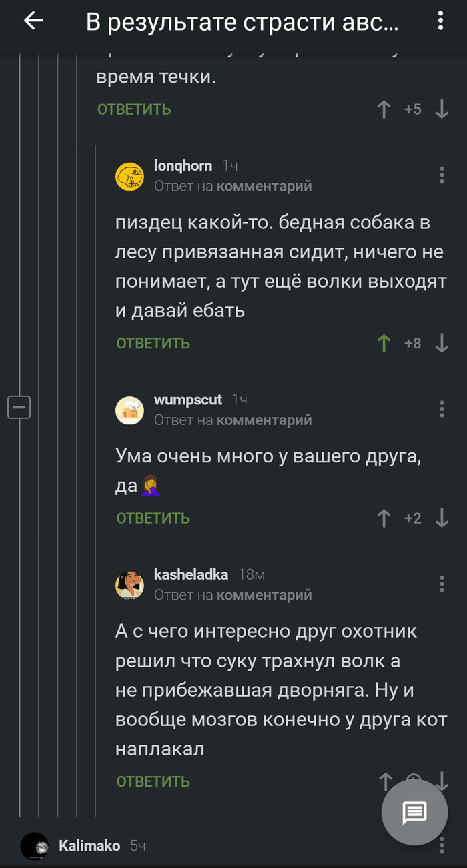
Task: Reply to lonqhorn's comment
Action: point(153,344)
